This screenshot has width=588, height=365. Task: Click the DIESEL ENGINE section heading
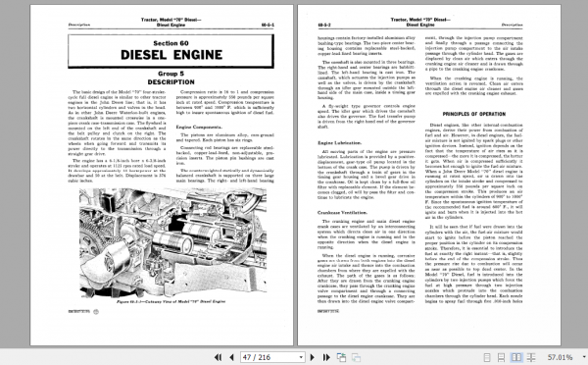coord(171,55)
